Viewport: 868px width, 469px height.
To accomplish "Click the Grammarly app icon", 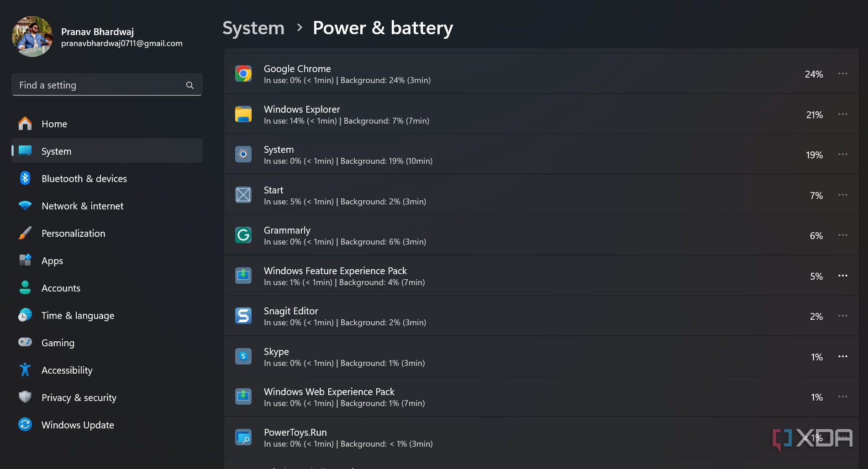I will click(243, 235).
